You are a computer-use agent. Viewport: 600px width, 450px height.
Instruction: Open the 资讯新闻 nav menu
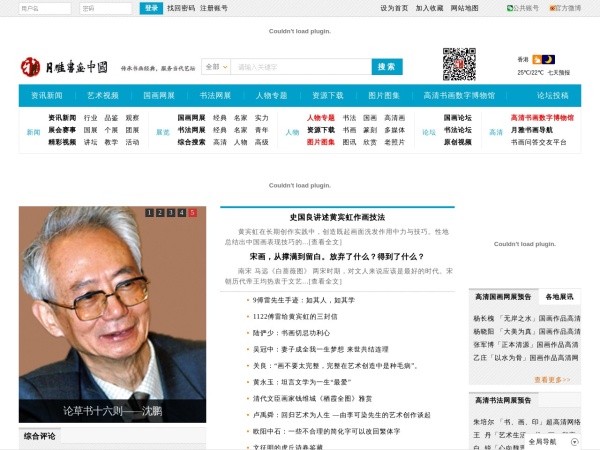pyautogui.click(x=47, y=96)
